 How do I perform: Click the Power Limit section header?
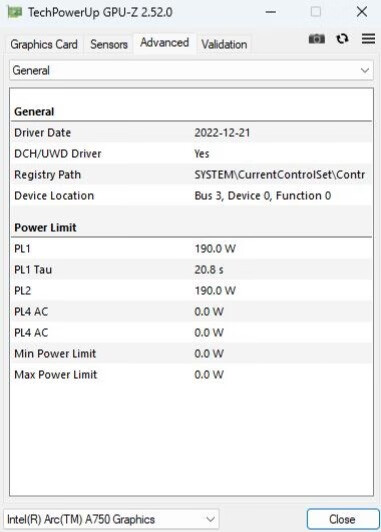coord(45,228)
